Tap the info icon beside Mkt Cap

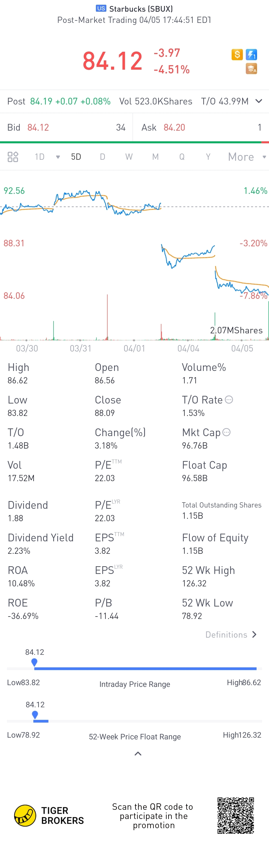click(x=226, y=432)
